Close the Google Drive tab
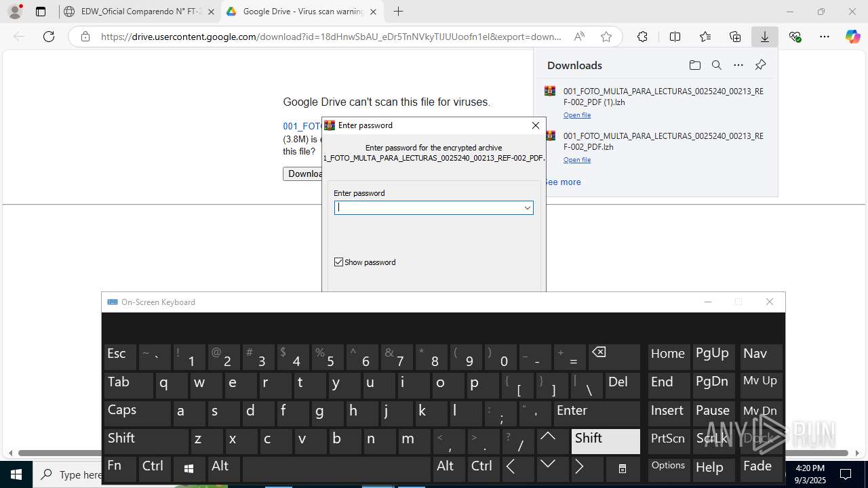The height and width of the screenshot is (488, 868). click(373, 12)
